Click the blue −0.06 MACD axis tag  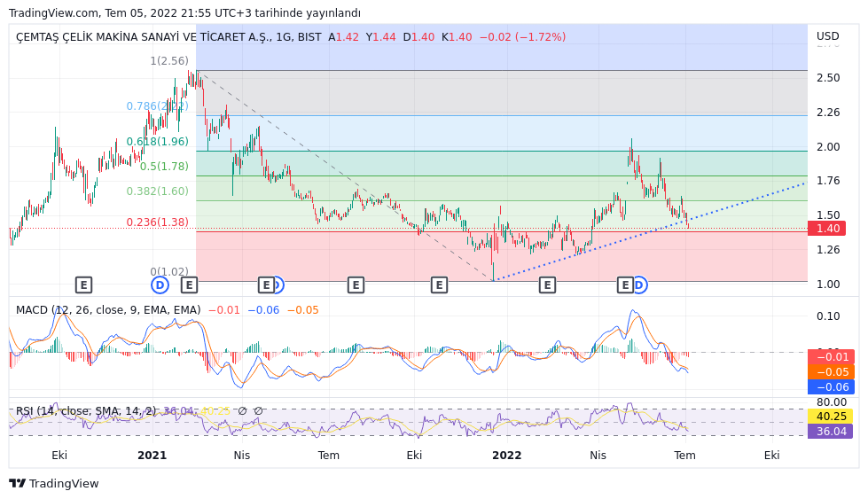[831, 387]
